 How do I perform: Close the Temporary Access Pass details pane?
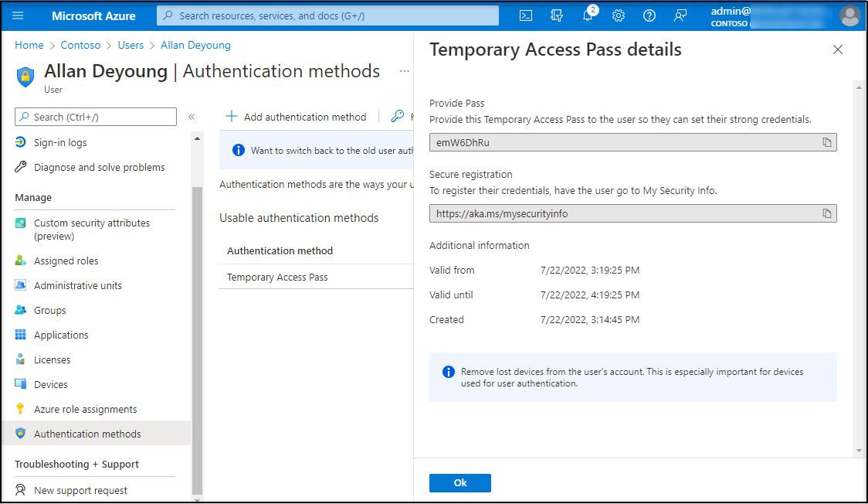click(x=838, y=49)
